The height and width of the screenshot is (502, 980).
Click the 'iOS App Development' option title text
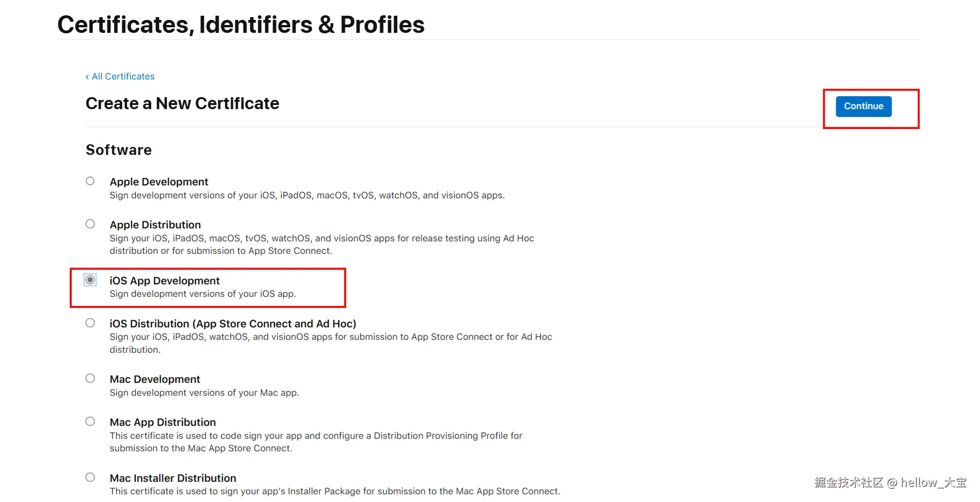coord(164,281)
